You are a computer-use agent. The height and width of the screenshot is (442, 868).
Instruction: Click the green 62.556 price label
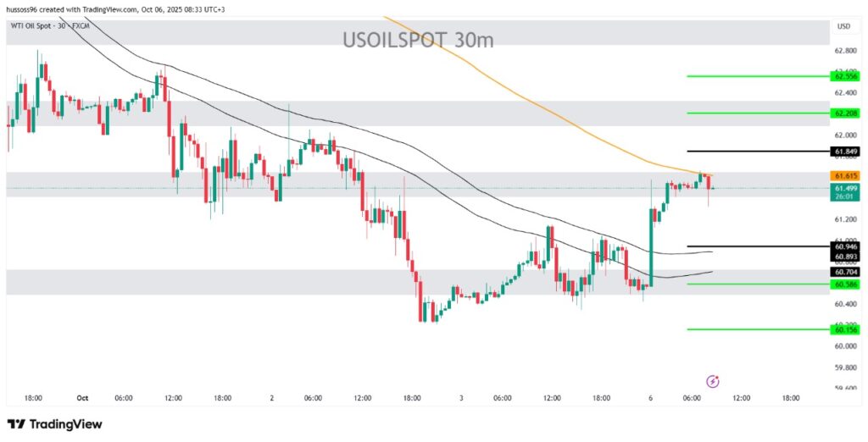click(846, 76)
